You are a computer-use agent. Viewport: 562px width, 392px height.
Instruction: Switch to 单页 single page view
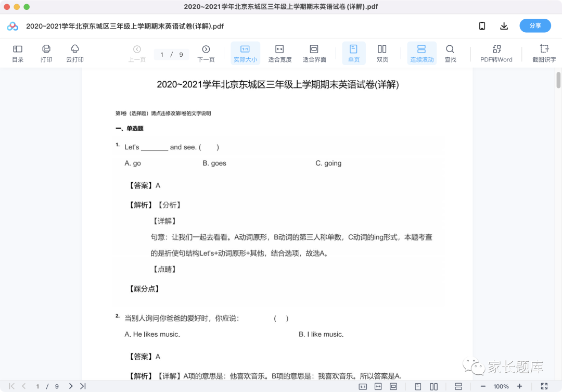click(x=354, y=54)
